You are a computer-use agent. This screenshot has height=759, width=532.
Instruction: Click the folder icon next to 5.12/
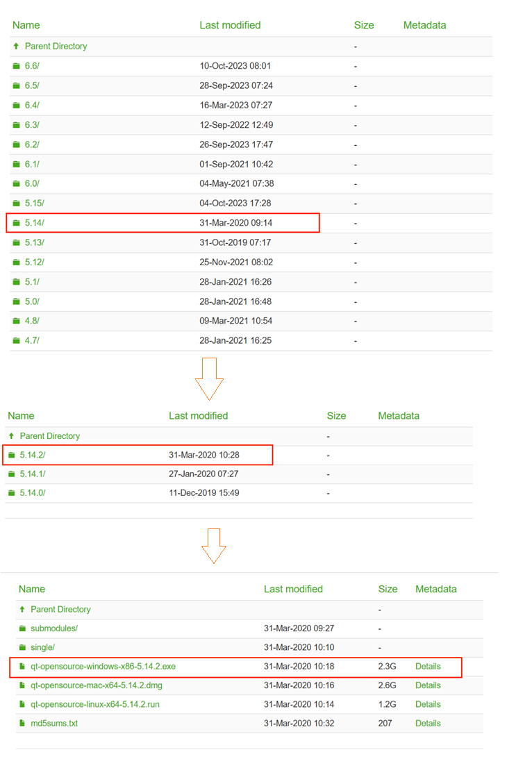[17, 262]
